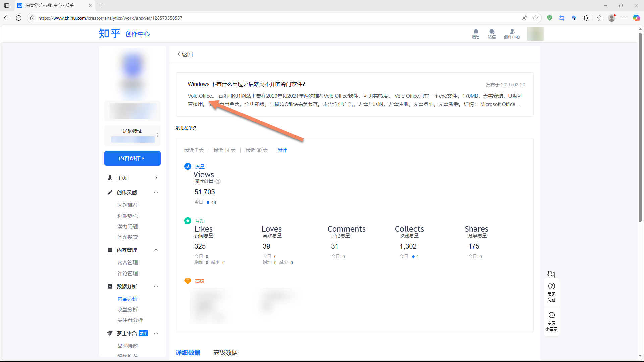The image size is (644, 362).
Task: Open 问题搜索 in sidebar
Action: click(127, 237)
